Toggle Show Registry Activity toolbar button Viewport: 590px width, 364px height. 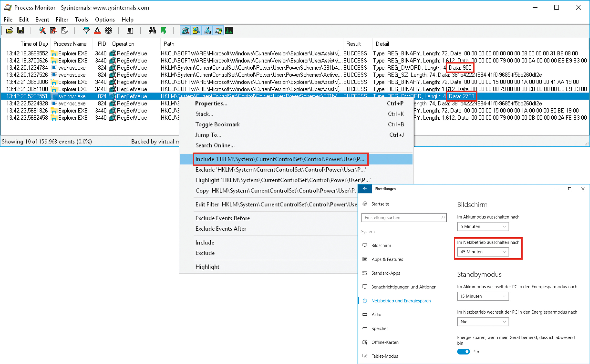coord(185,31)
